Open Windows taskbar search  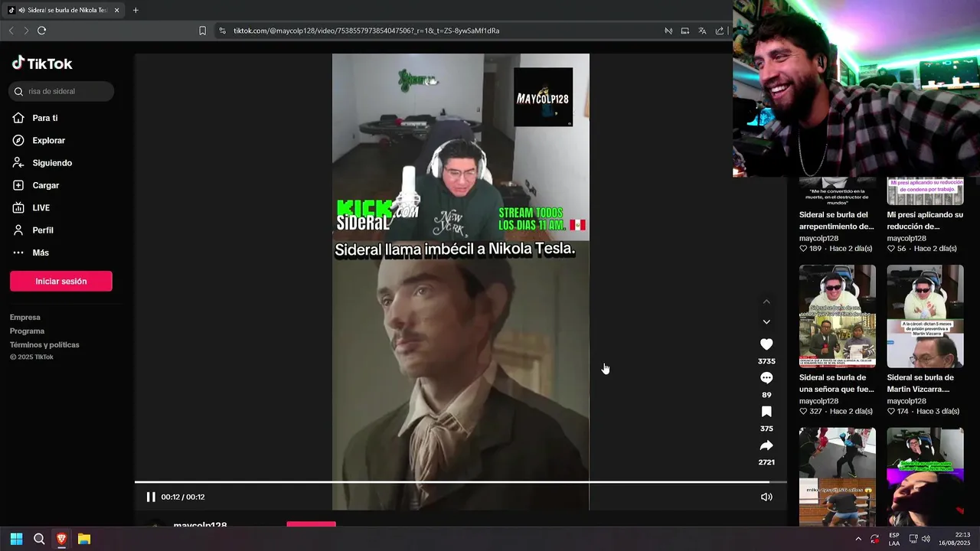[x=39, y=539]
